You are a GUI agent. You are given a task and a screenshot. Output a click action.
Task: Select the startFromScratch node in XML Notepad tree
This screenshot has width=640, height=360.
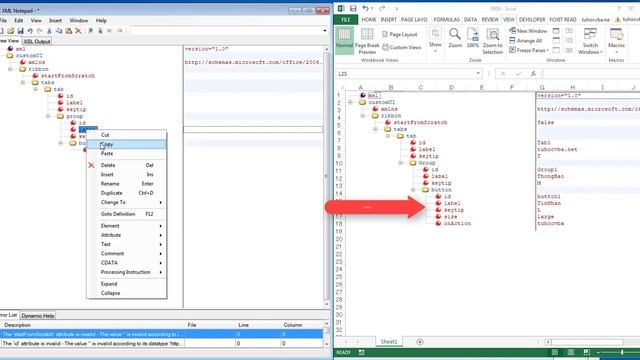pyautogui.click(x=68, y=76)
